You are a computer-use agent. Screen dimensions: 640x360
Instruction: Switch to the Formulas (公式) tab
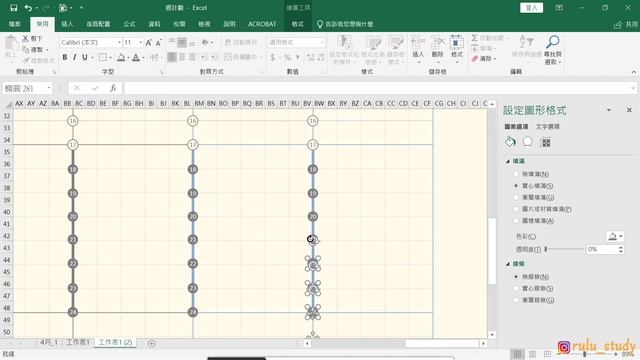[x=129, y=24]
